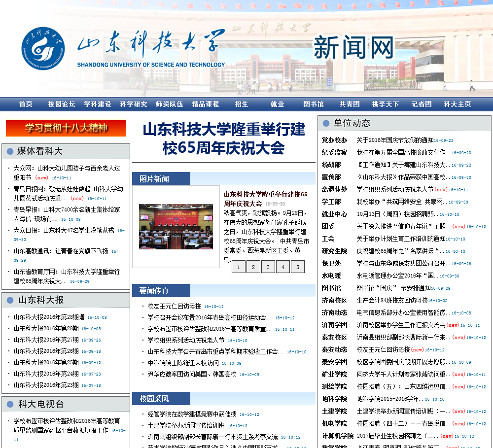Open news 校友王元仁回访母校 in 要闻传真
The width and height of the screenshot is (493, 448).
[x=174, y=306]
